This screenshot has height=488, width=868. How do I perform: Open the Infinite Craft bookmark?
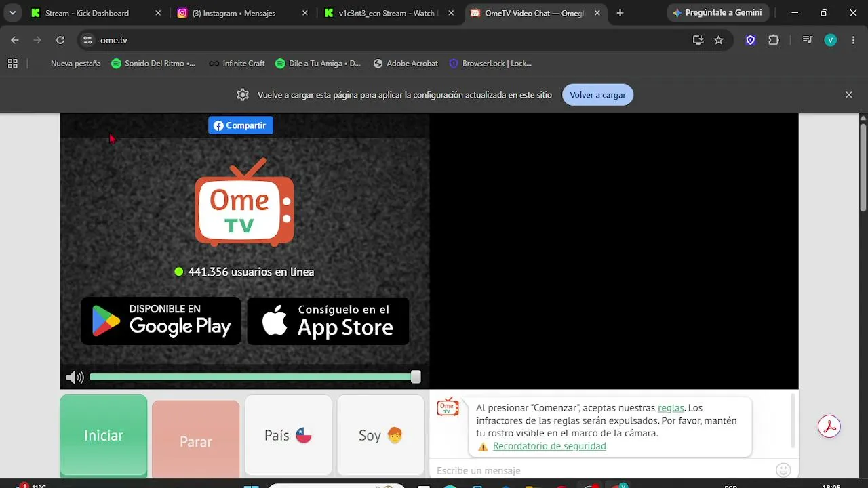pos(237,64)
